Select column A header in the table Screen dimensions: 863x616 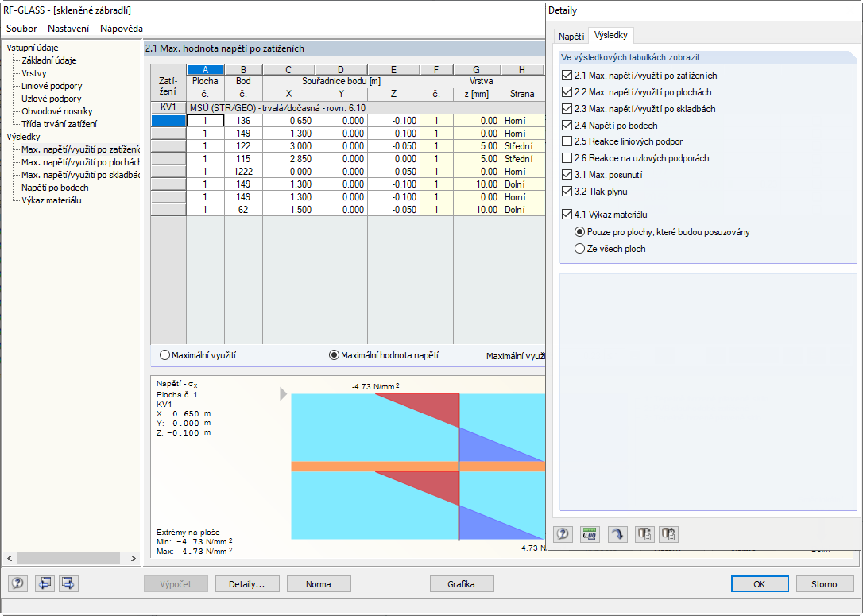click(x=205, y=69)
